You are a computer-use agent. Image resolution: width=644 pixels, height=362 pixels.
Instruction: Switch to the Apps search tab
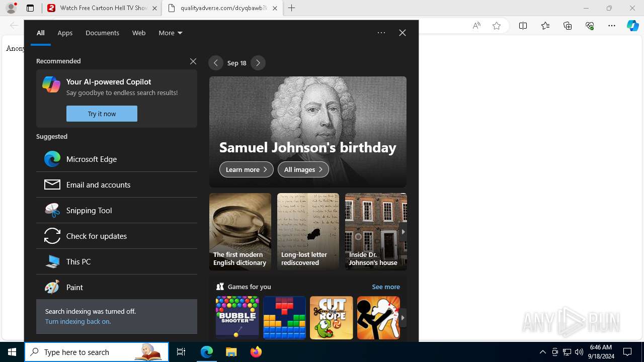(x=65, y=33)
